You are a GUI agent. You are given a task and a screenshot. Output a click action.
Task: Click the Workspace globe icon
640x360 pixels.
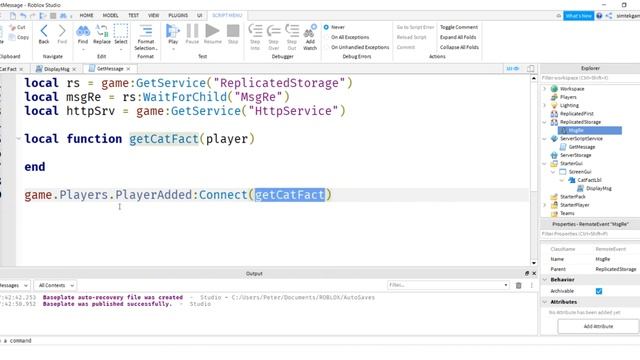click(554, 89)
